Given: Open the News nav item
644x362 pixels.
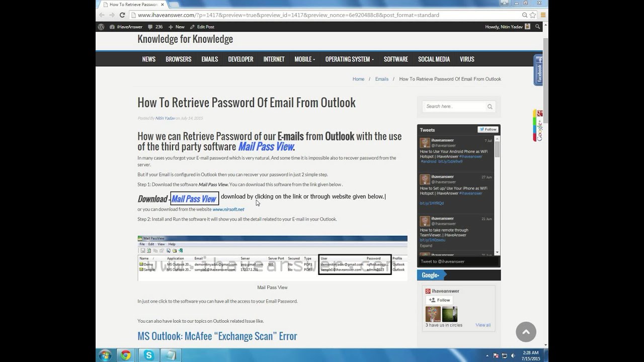Looking at the screenshot, I should 149,59.
